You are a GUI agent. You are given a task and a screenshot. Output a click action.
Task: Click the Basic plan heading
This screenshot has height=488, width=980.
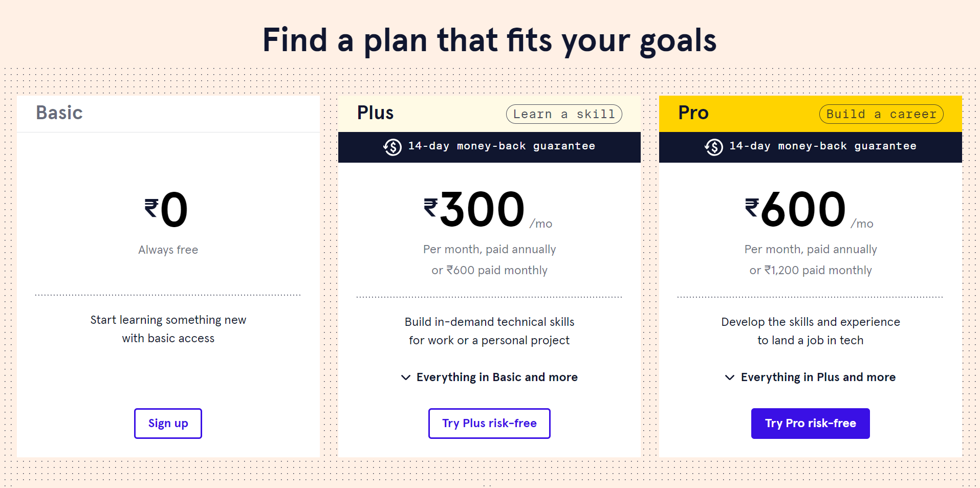coord(59,113)
